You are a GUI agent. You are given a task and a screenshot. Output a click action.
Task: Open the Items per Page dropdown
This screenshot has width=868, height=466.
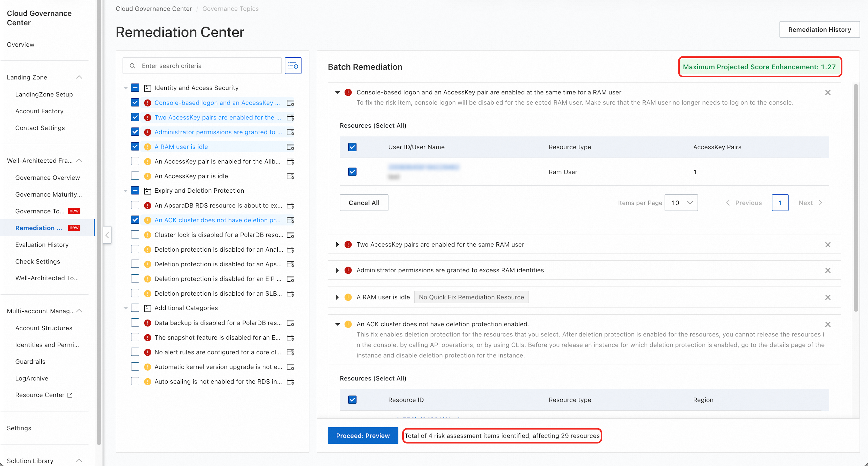(681, 203)
